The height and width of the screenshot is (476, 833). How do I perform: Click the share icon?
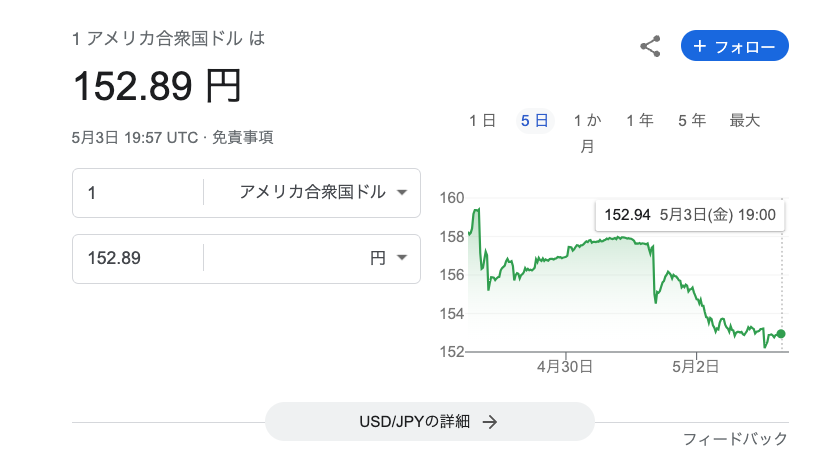tap(650, 46)
